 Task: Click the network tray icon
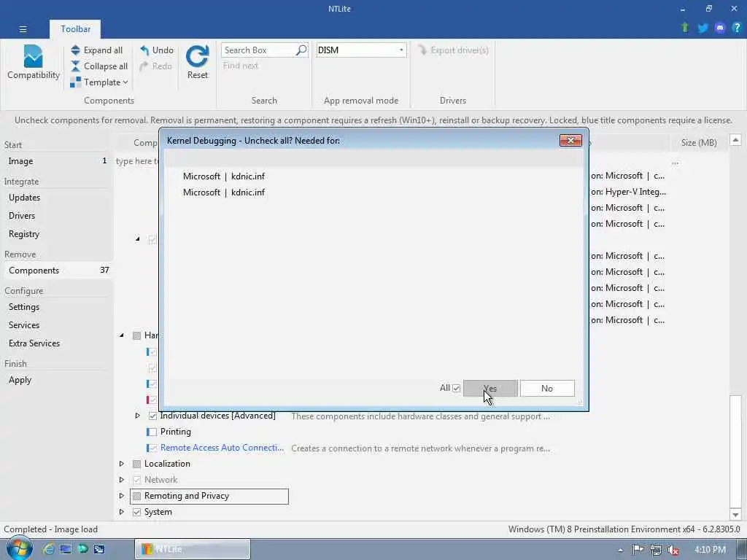click(x=656, y=550)
